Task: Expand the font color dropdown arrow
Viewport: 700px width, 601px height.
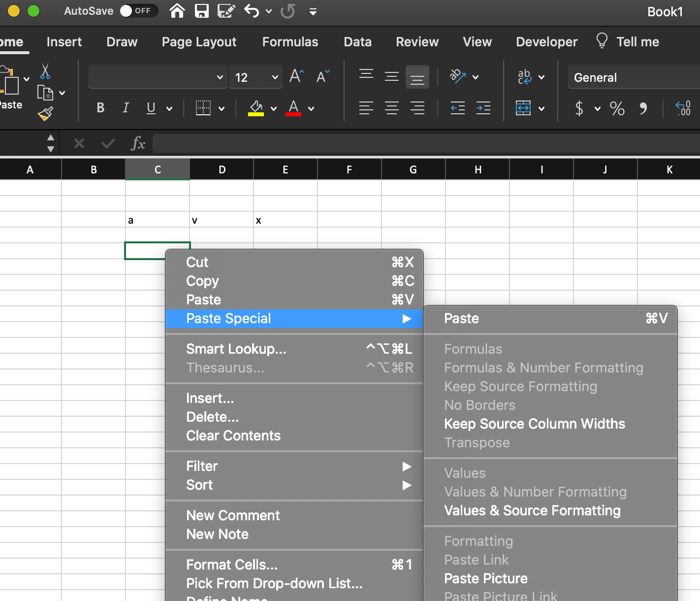Action: coord(311,108)
